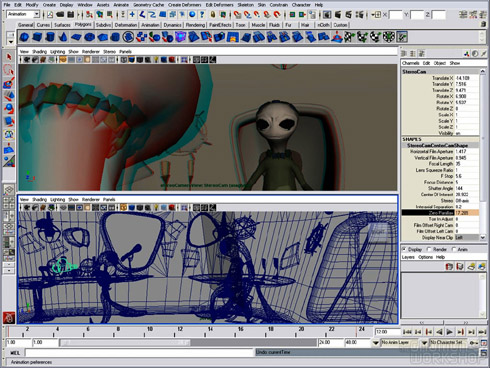Open the No Anim Layer dropdown
490x368 pixels.
coord(376,342)
